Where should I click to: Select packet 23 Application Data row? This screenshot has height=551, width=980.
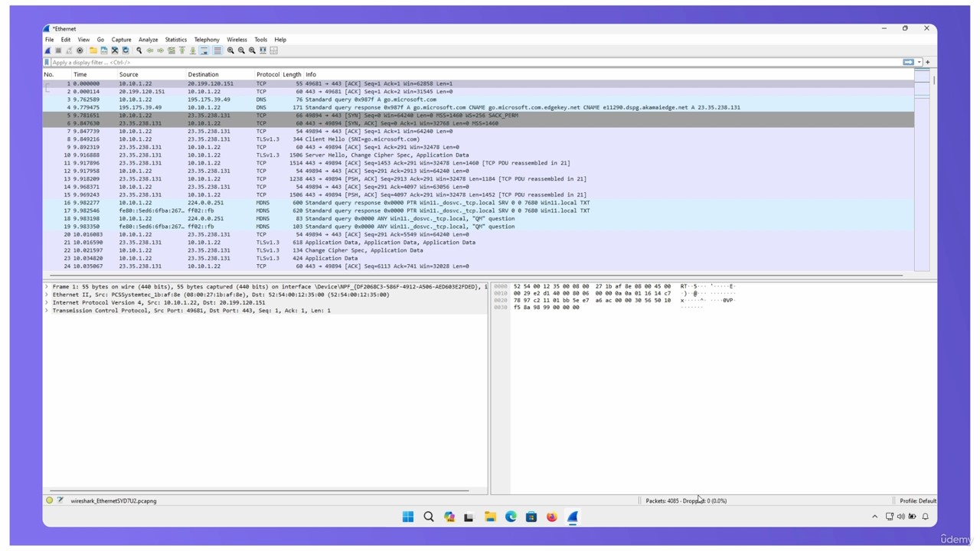click(x=479, y=258)
